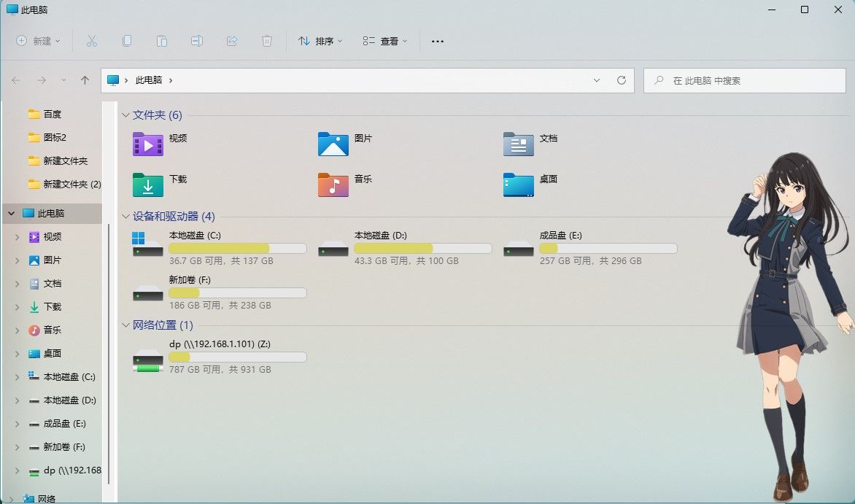The image size is (855, 504).
Task: Click the computer icon in address bar
Action: [x=113, y=80]
